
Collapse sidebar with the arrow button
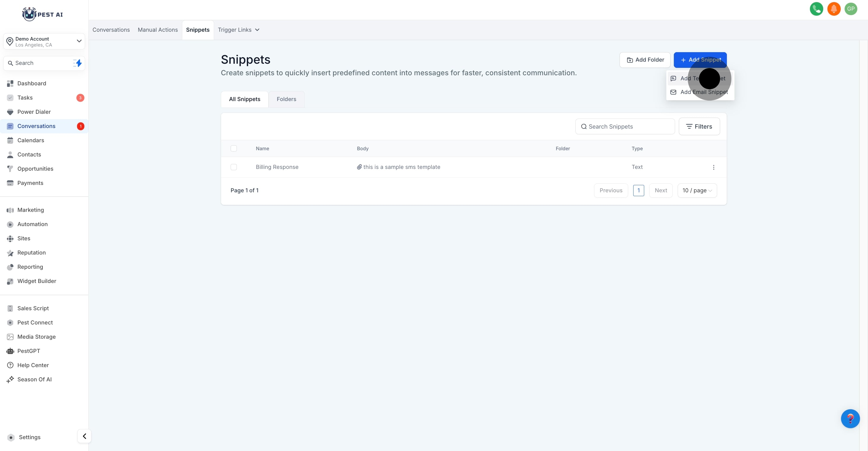tap(84, 436)
